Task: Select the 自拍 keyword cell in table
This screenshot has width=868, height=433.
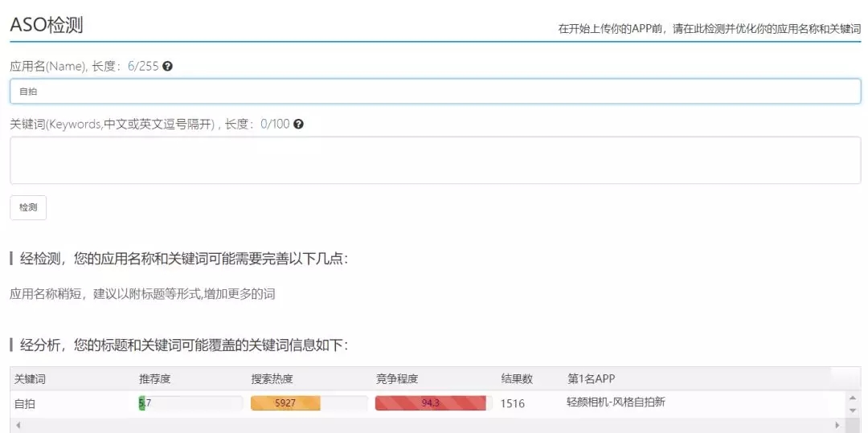Action: (24, 404)
